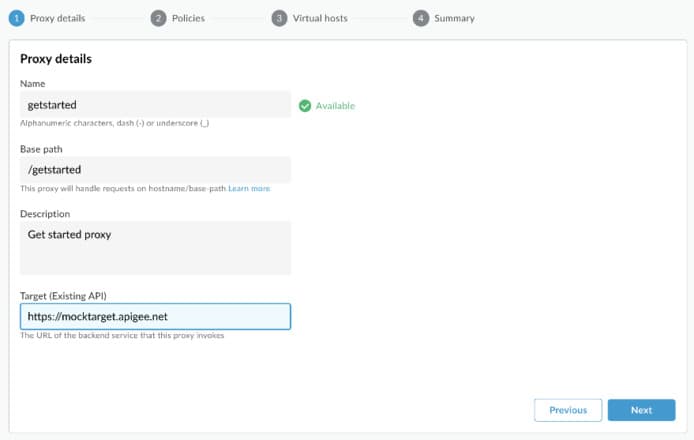The image size is (694, 440).
Task: Click the Base path field label
Action: [x=41, y=149]
